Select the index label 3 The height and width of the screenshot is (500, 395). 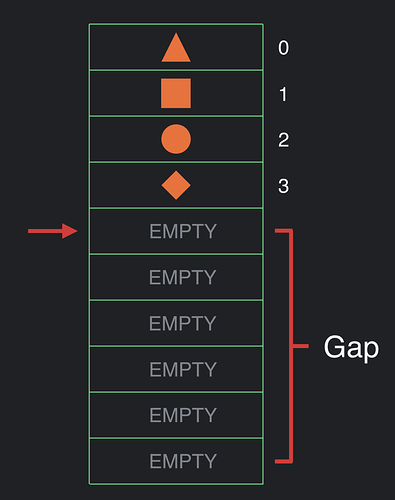[284, 186]
